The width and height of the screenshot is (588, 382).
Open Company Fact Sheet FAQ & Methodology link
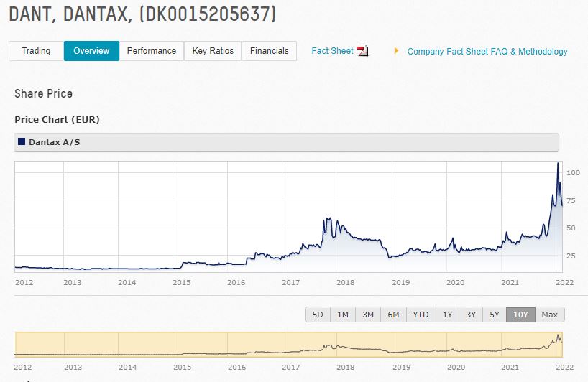(x=487, y=52)
